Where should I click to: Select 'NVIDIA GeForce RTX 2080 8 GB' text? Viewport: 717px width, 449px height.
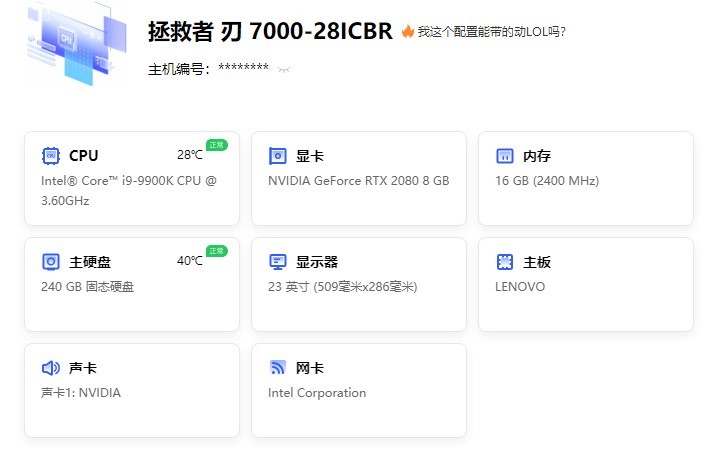click(358, 181)
